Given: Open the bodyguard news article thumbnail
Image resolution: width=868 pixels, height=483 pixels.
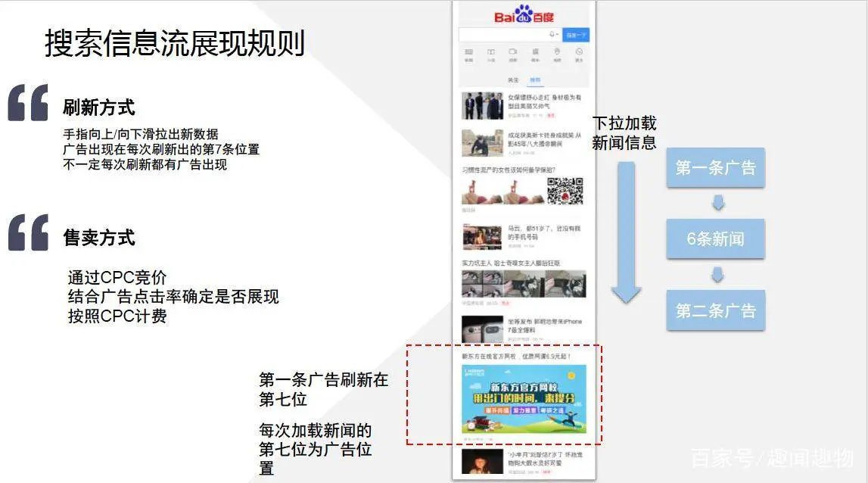Looking at the screenshot, I should click(482, 106).
